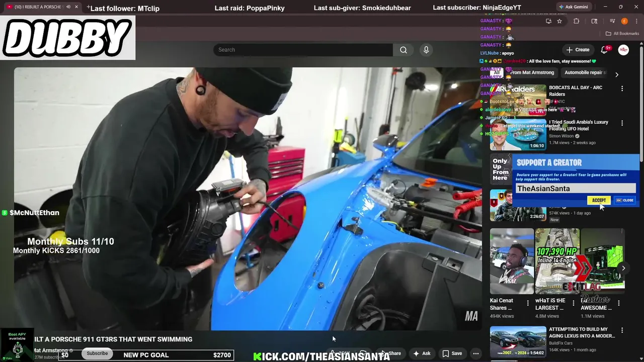
Task: Click the PORSCHE 911 GT3RS THAT WENT SWIMMING title
Action: (x=113, y=339)
